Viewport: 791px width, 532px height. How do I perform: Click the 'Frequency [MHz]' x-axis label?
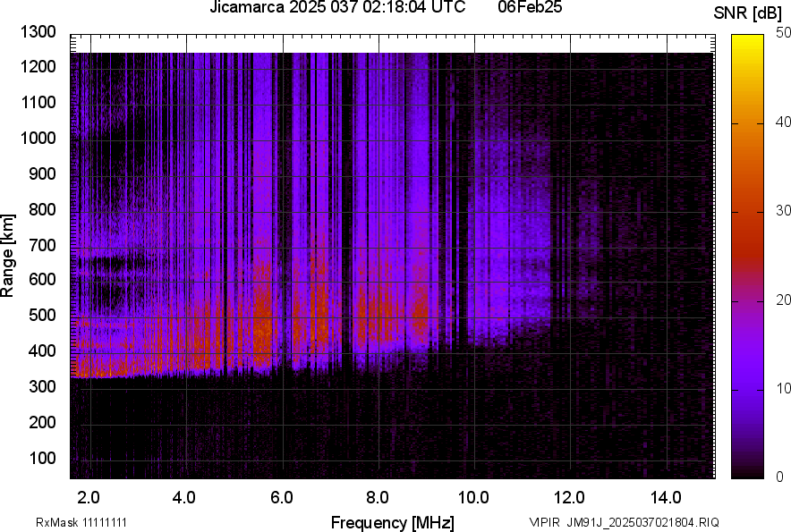[392, 522]
